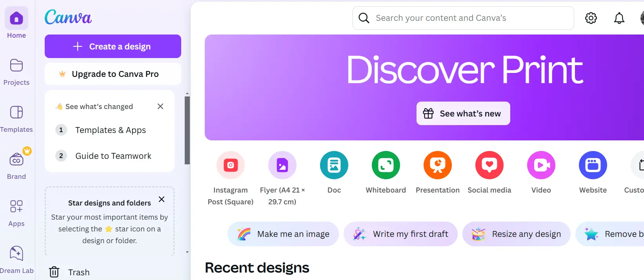Click the Make me an image chip
The height and width of the screenshot is (280, 644).
283,234
